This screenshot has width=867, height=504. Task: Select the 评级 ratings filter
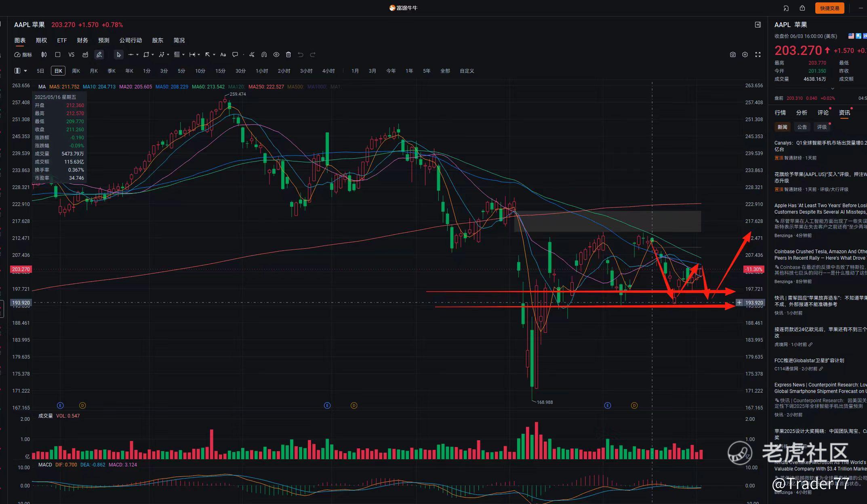click(822, 127)
